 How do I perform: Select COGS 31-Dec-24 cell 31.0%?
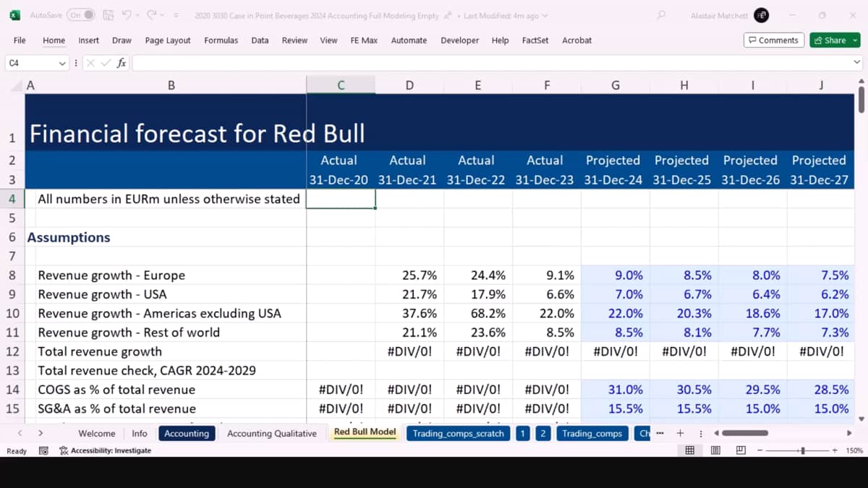click(x=616, y=390)
